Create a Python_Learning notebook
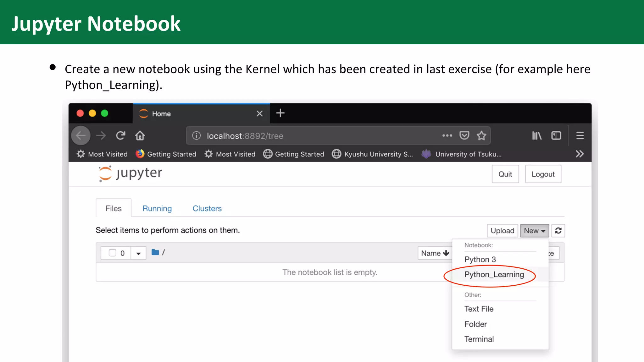 pos(500,275)
